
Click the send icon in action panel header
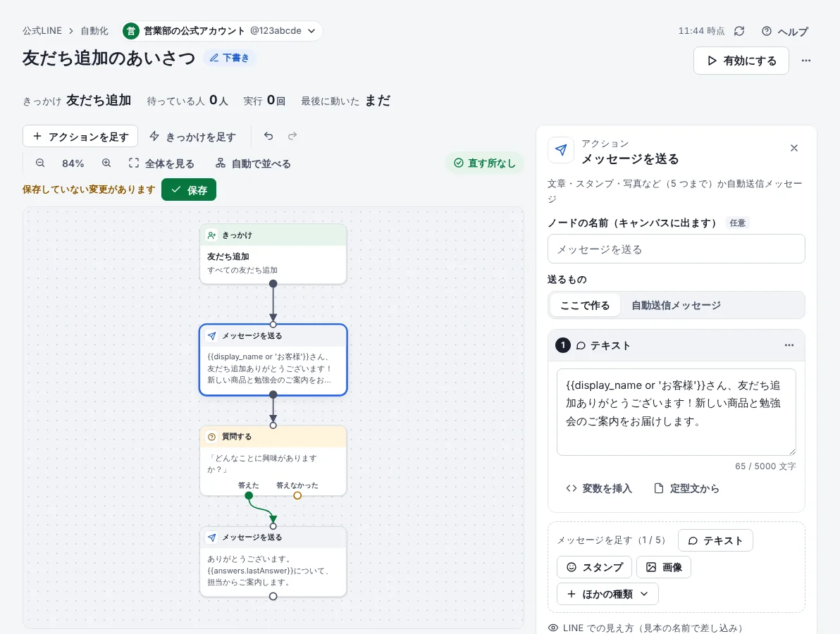[561, 151]
